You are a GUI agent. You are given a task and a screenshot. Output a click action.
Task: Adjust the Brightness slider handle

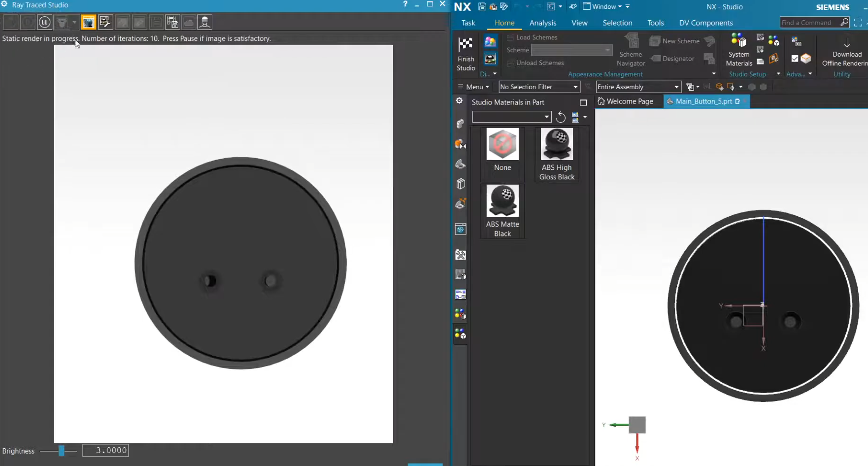(62, 451)
